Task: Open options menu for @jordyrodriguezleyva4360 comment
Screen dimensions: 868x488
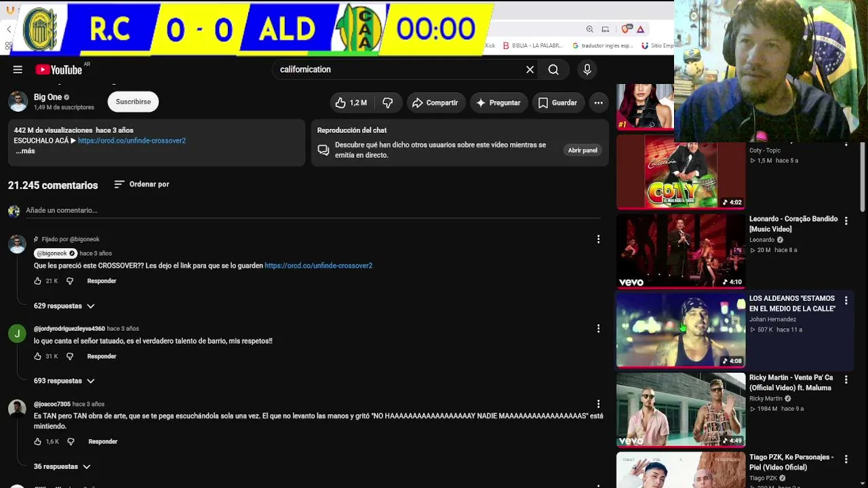Action: [598, 329]
